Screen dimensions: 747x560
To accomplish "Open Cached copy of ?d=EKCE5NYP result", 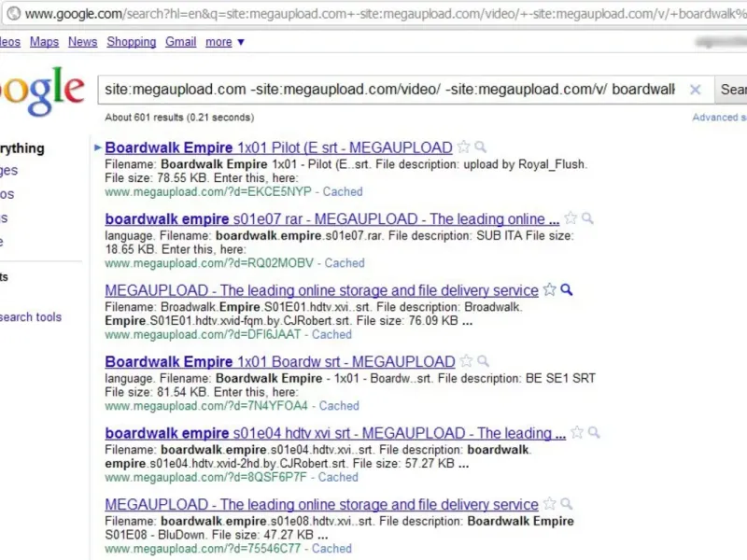I will 343,191.
